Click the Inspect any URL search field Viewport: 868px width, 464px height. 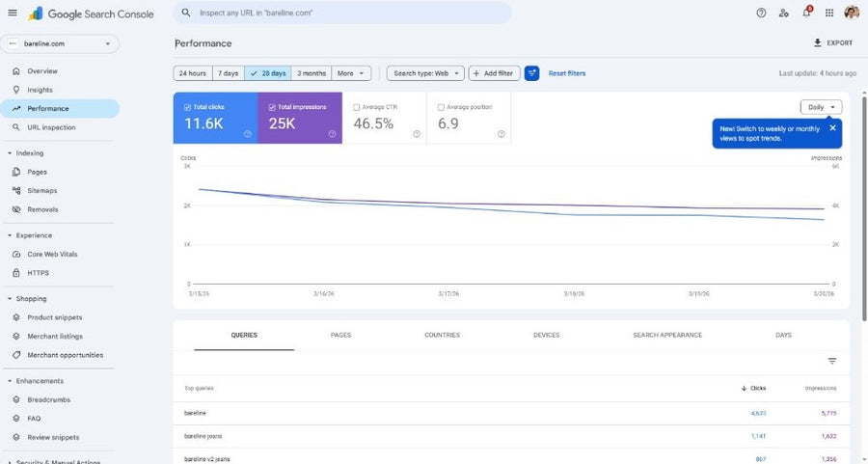[342, 13]
